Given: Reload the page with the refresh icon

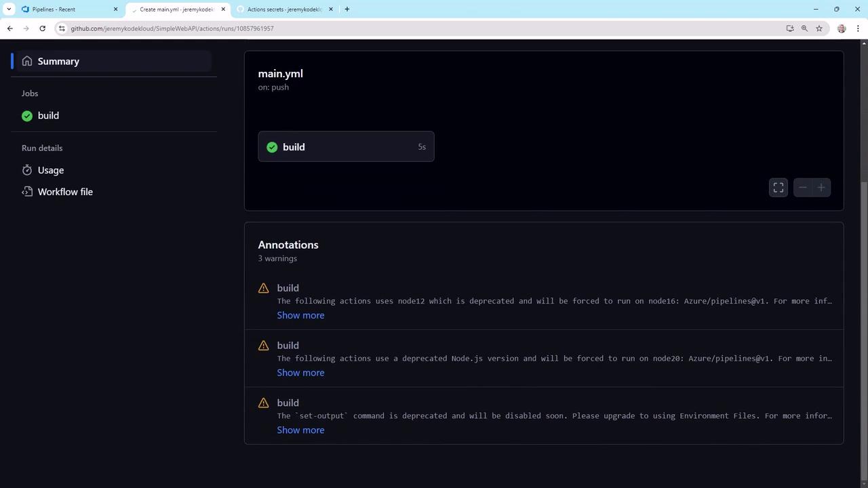Looking at the screenshot, I should (x=42, y=28).
